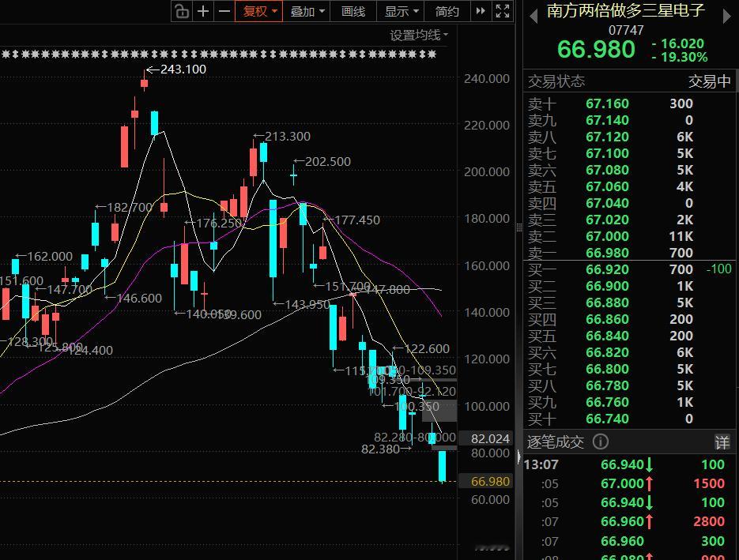The height and width of the screenshot is (560, 739).
Task: Select the 买八 bid price 66.780
Action: [607, 385]
